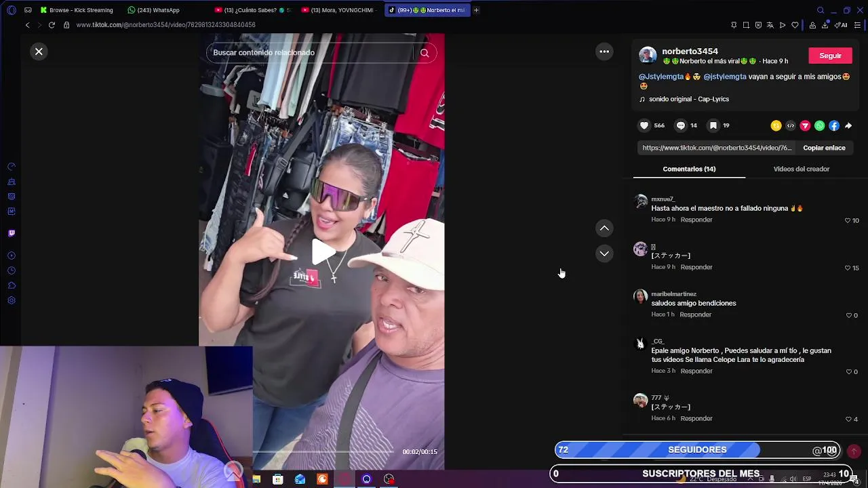Click the TikTok address bar URL

(x=165, y=25)
